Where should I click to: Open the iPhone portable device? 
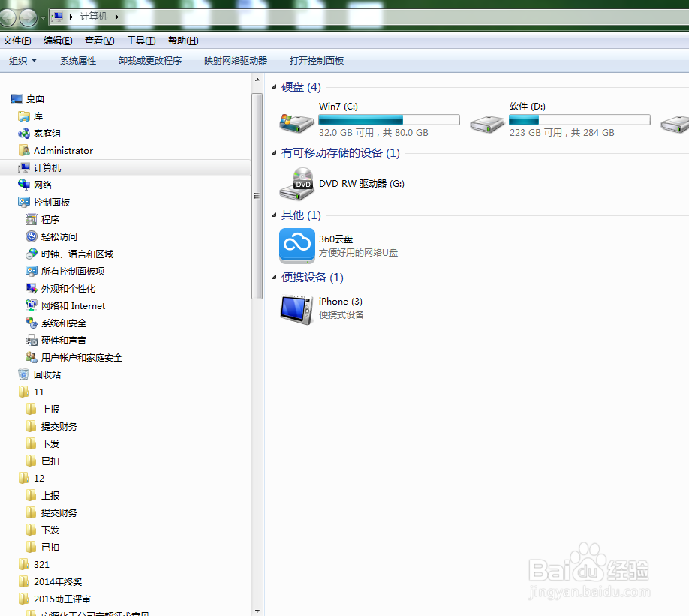pyautogui.click(x=341, y=301)
